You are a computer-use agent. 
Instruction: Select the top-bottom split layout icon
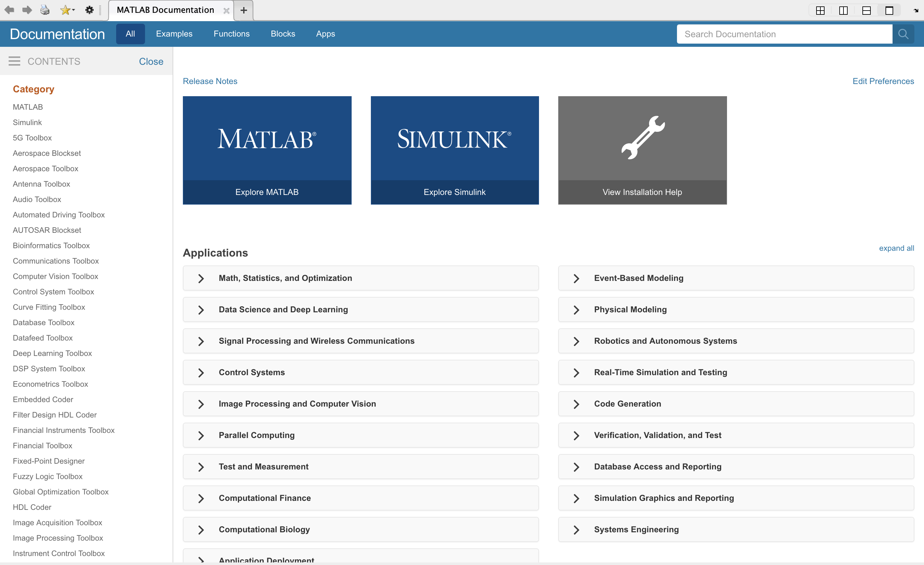point(866,11)
